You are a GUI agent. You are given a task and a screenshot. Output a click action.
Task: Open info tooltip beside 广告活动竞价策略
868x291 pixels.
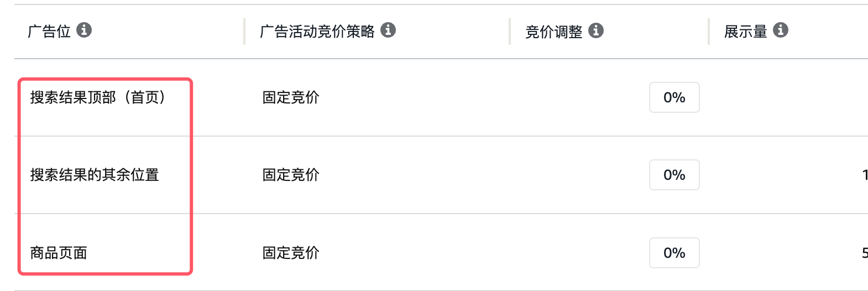(388, 30)
